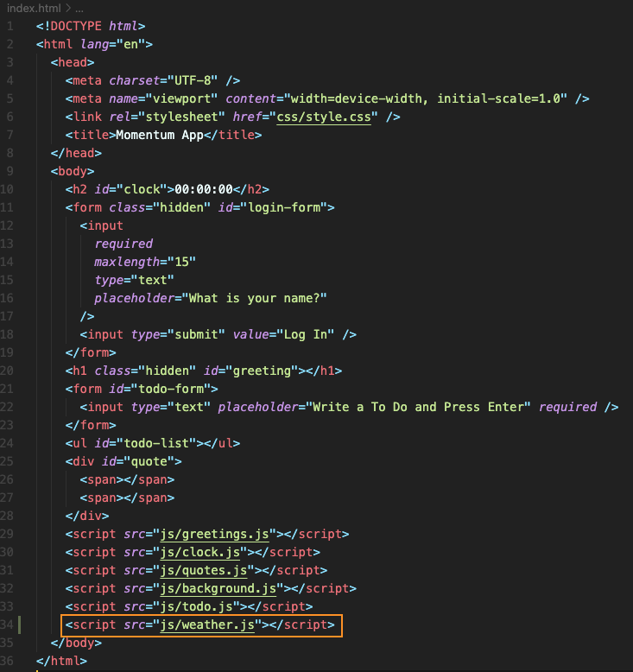Click the required attribute on line 22

coord(567,407)
